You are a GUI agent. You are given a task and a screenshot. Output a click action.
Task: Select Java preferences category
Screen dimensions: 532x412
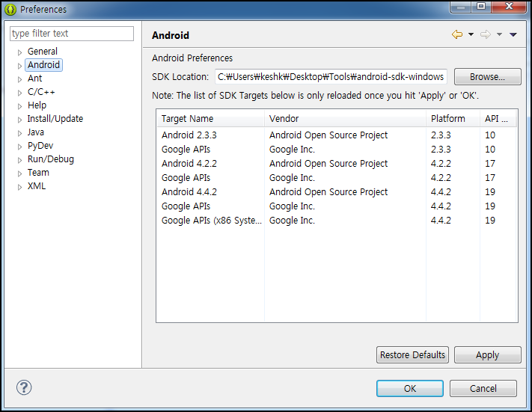36,132
